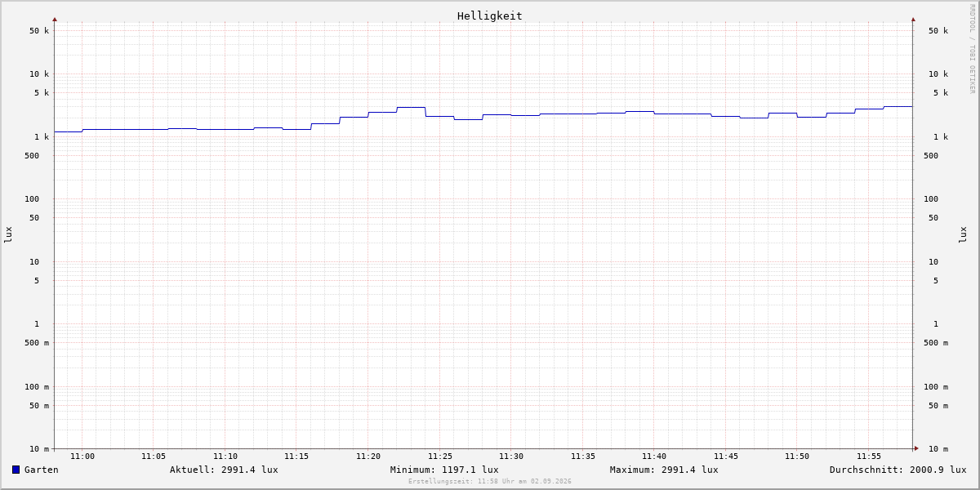Viewport: 980px width, 490px height.
Task: Click the red arrow at x-axis end
Action: click(916, 448)
